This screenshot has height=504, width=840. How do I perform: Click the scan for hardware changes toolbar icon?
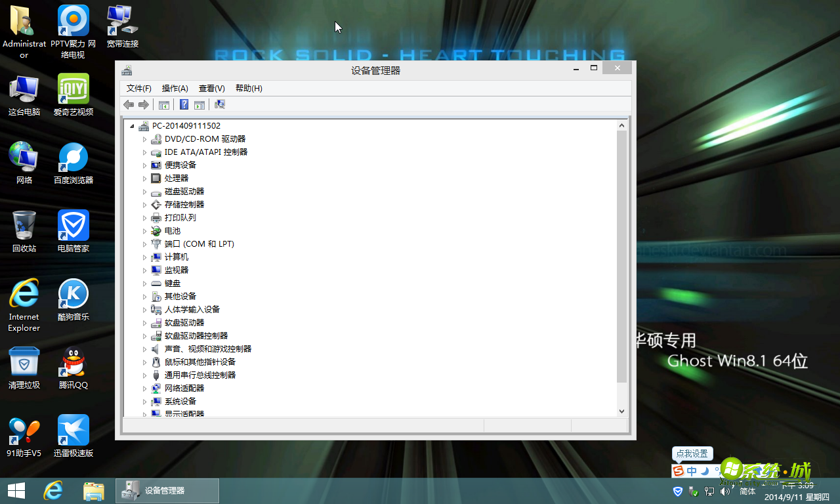pos(219,104)
